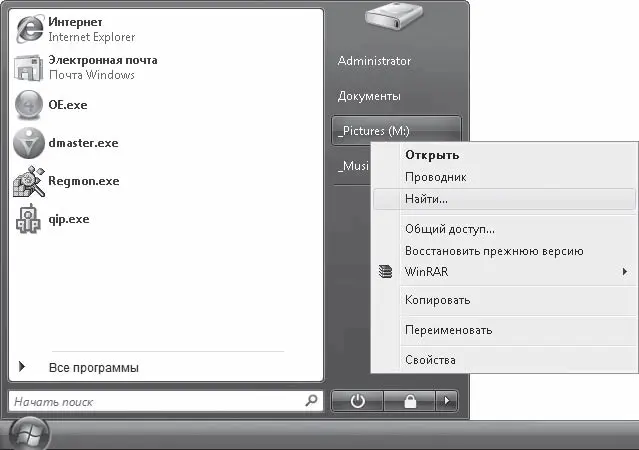Open the Administrator user folder link

pos(374,61)
